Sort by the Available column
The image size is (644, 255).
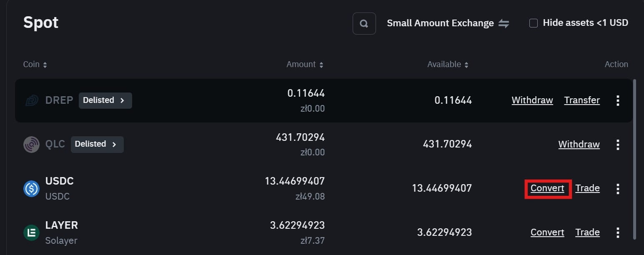(x=448, y=65)
